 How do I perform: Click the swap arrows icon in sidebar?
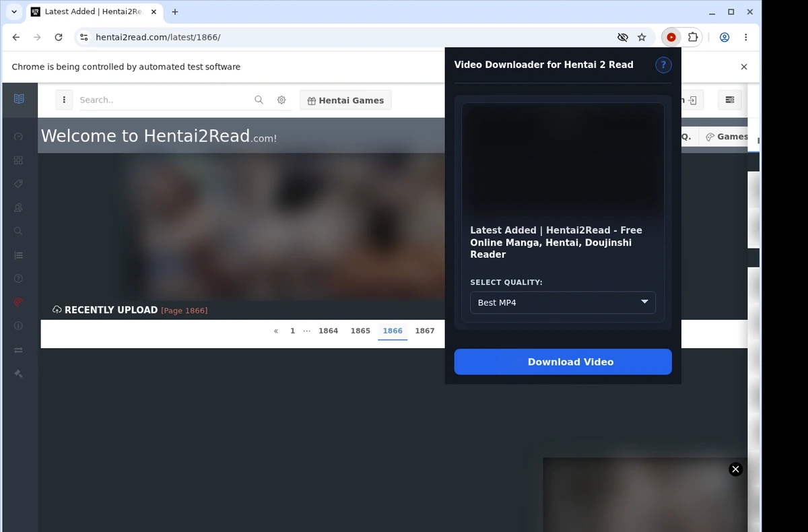[18, 350]
